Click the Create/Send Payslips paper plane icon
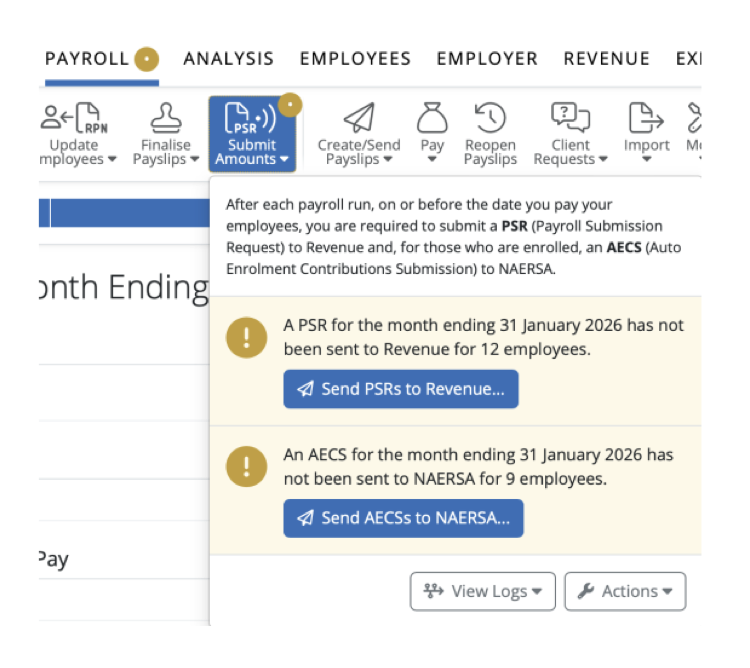 [359, 118]
